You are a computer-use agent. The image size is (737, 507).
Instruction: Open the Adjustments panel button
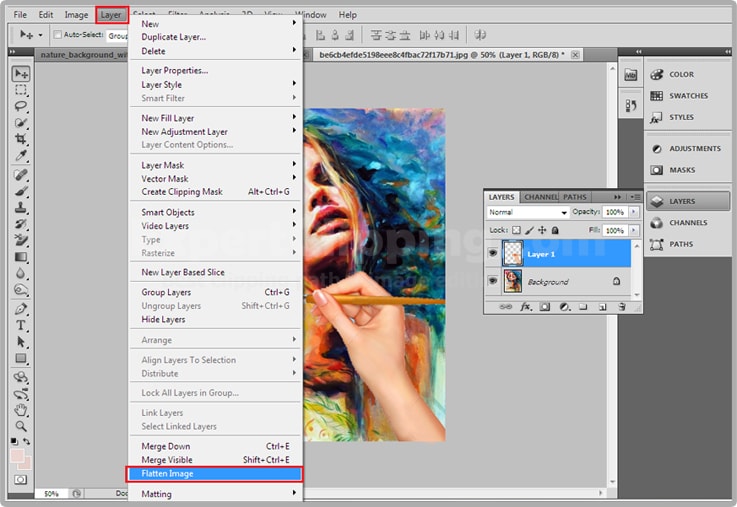point(688,148)
